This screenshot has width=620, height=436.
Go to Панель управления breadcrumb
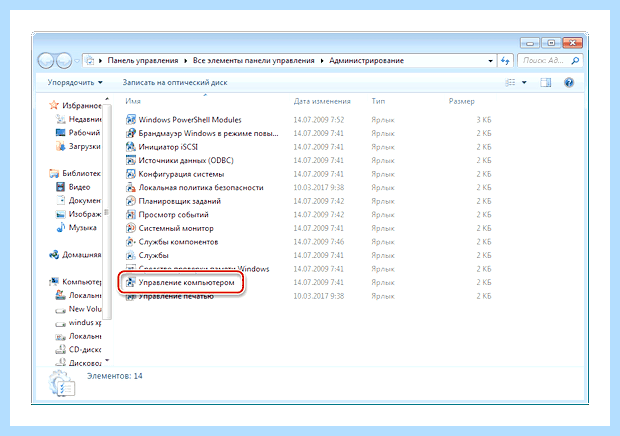(x=143, y=60)
